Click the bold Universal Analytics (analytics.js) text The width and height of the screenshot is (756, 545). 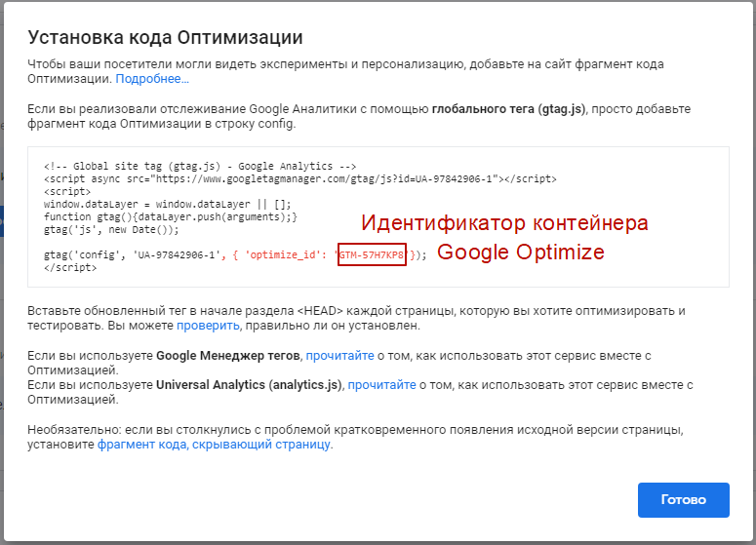coord(249,385)
